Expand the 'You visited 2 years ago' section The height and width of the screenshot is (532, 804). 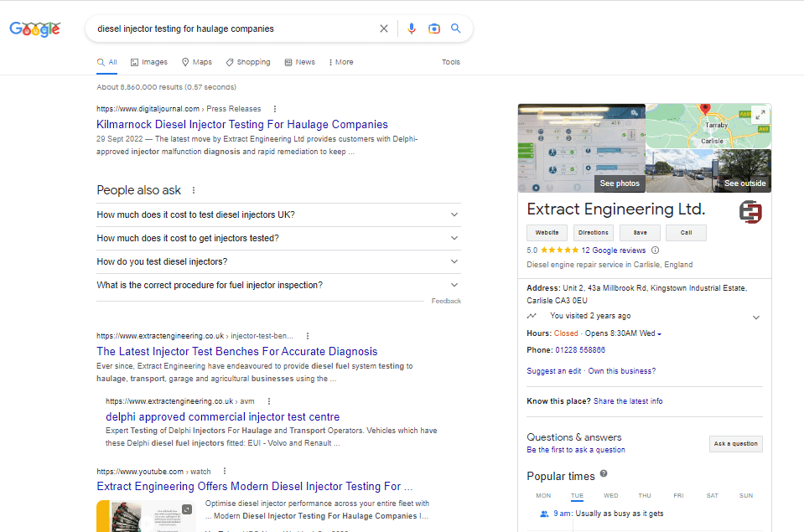(x=756, y=318)
